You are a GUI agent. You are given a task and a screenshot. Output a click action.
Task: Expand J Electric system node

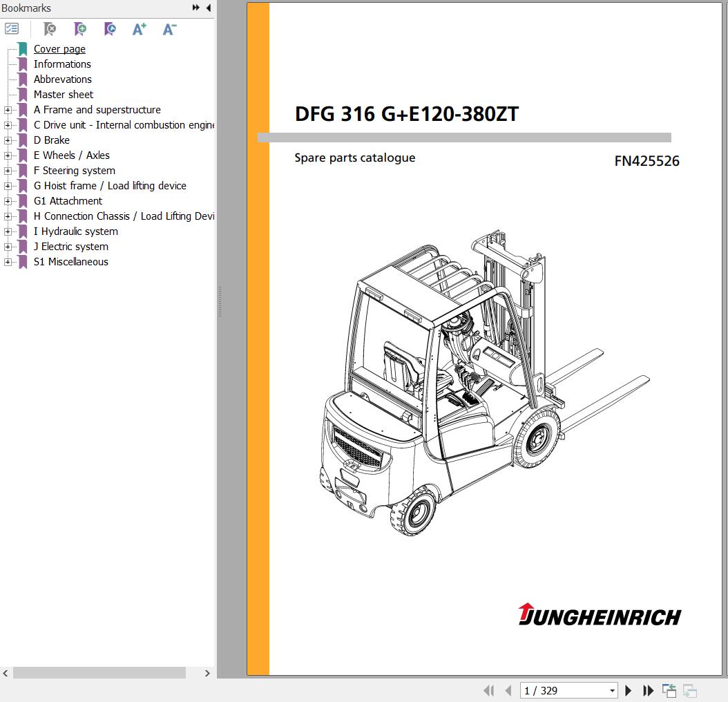[8, 247]
